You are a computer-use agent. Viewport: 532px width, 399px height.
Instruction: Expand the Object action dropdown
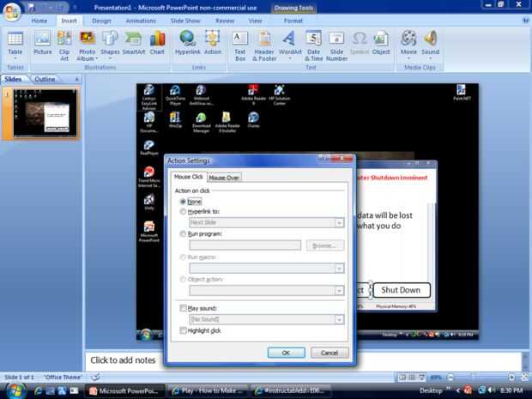[x=339, y=291]
